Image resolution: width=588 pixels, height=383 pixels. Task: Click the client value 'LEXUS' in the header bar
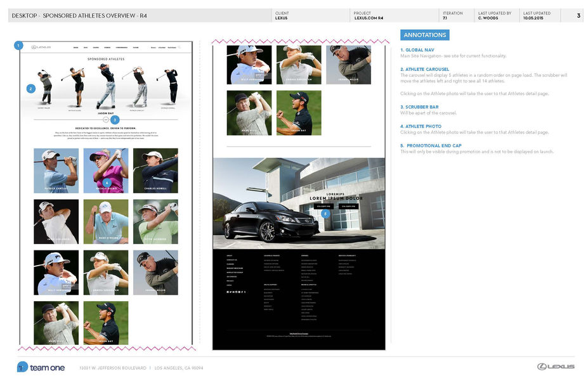coord(281,18)
